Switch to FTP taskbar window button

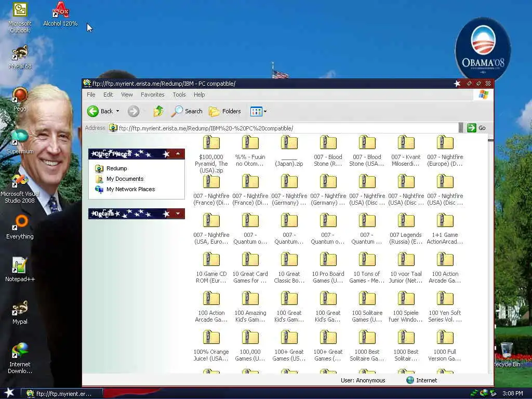pyautogui.click(x=62, y=394)
